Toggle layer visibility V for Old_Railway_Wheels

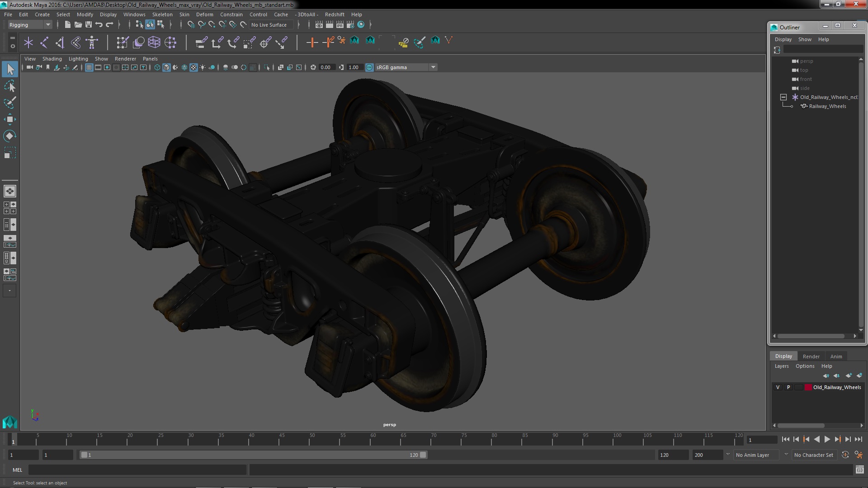(x=778, y=387)
